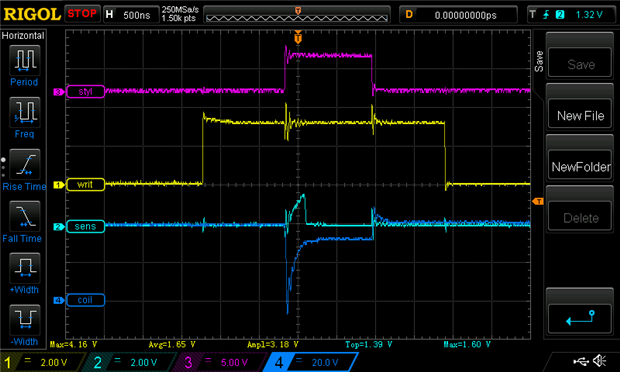This screenshot has width=620, height=372.
Task: Select channel 3 5.00 V scale tab
Action: pyautogui.click(x=221, y=362)
